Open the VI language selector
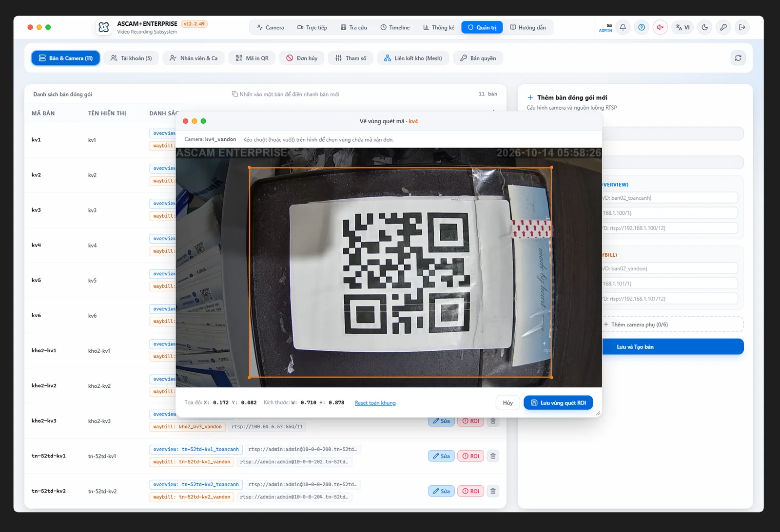The height and width of the screenshot is (532, 780). coord(682,27)
